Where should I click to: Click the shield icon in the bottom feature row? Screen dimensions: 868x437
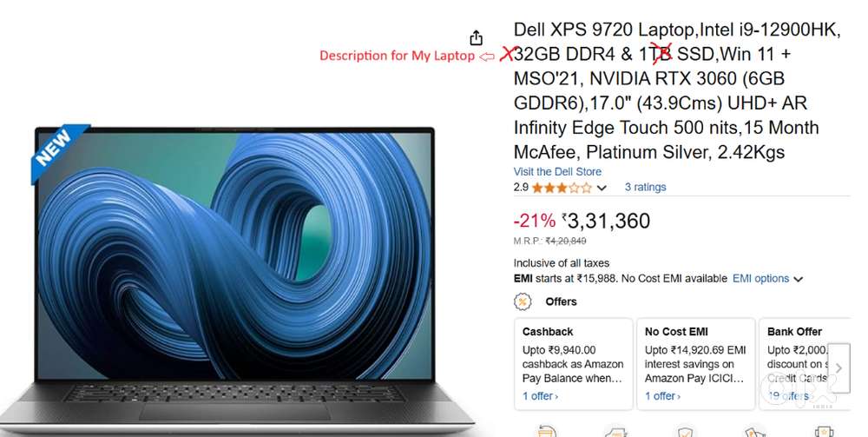pyautogui.click(x=685, y=432)
